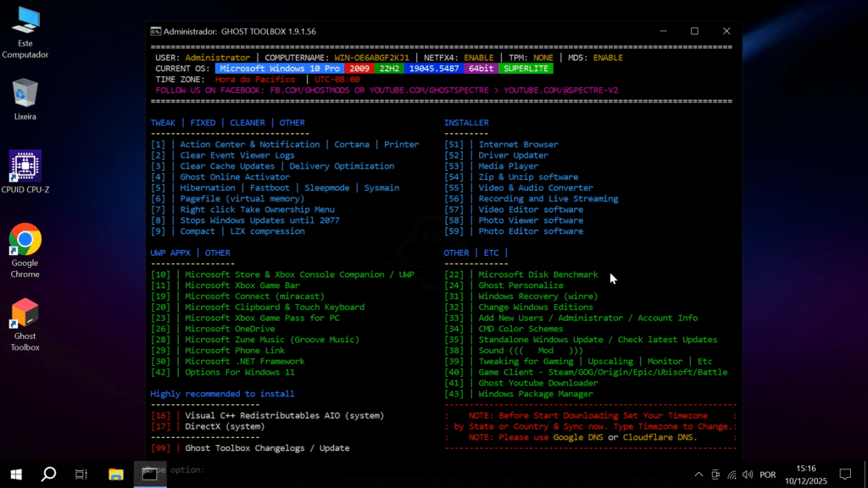
Task: Click the Meet Now camera tray icon
Action: tap(715, 474)
